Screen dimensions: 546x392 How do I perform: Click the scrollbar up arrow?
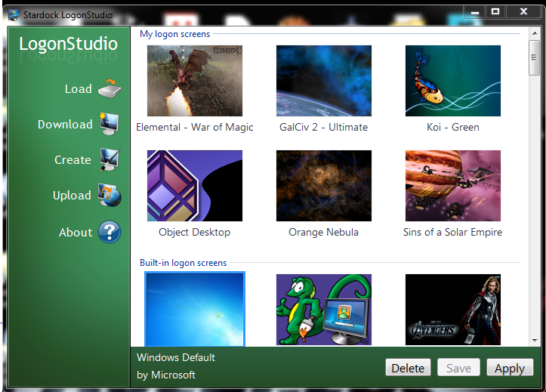tap(534, 33)
